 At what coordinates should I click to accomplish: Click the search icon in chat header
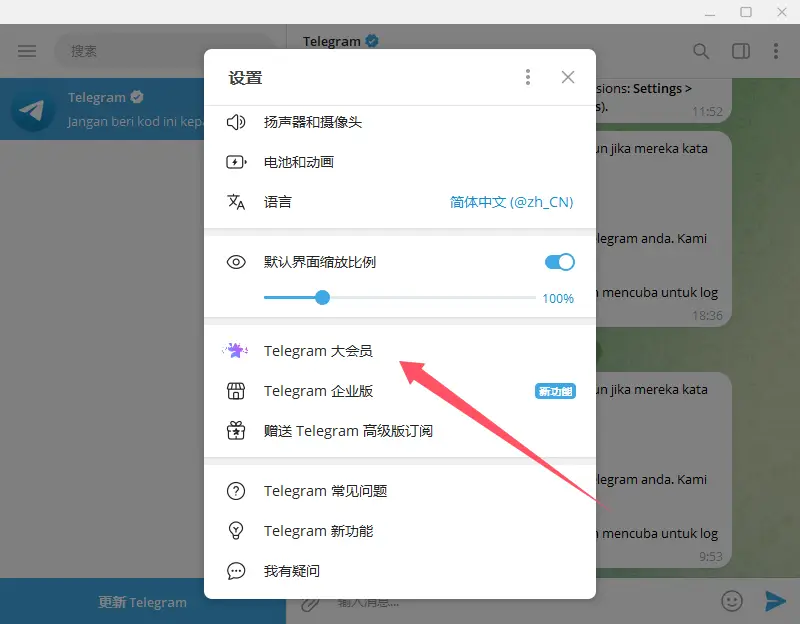point(701,51)
